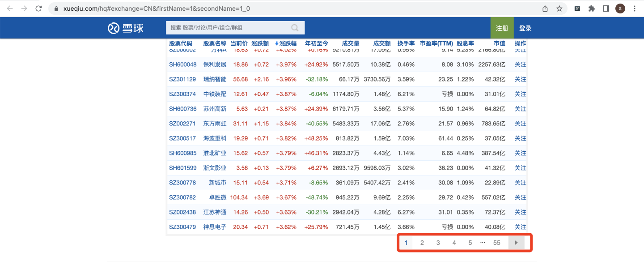Sort by 成交额 column header

click(x=382, y=43)
